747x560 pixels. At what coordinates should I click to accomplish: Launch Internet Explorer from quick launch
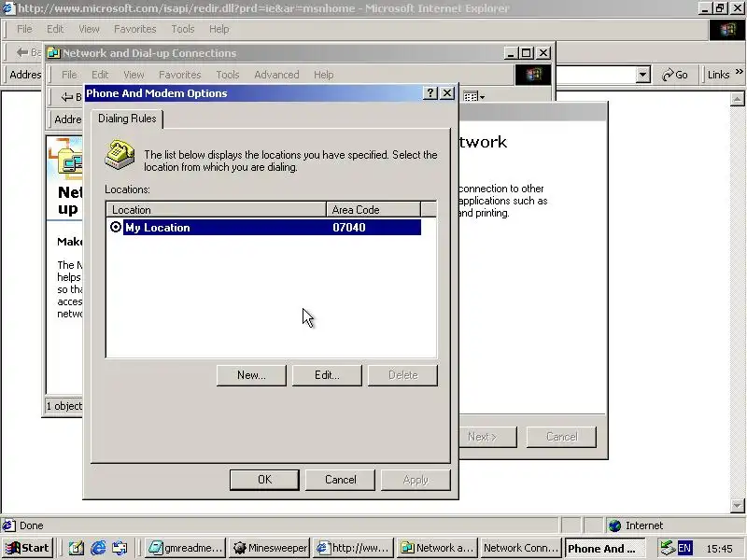point(98,549)
